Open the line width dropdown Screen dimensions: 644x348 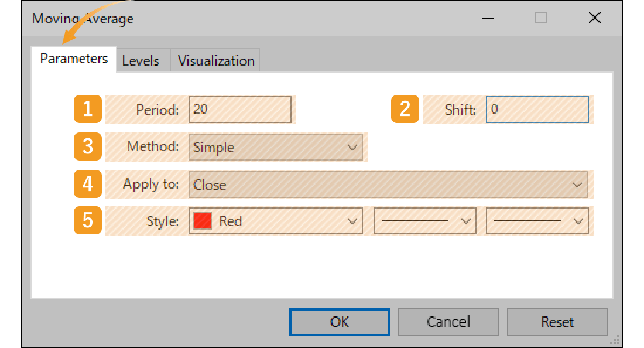(537, 221)
